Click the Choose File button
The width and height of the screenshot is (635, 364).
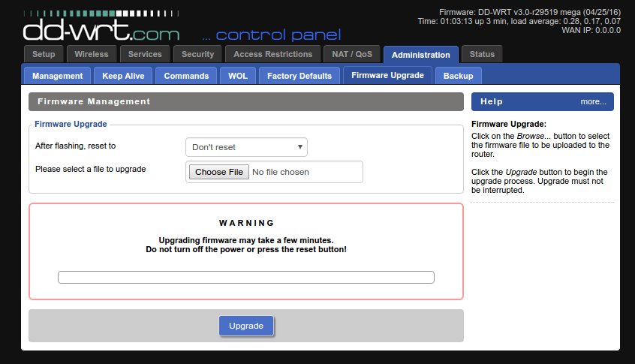point(218,172)
